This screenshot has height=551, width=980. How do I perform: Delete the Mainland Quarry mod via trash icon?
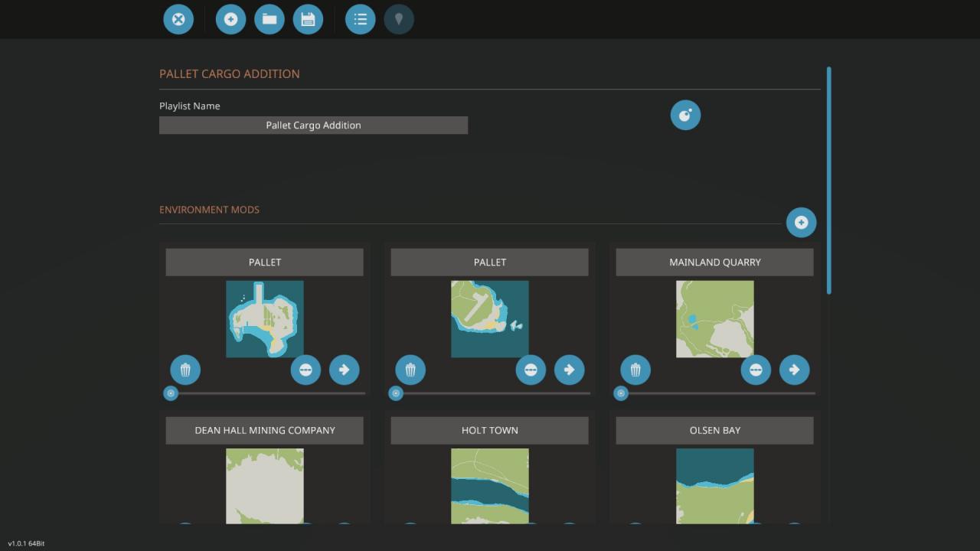pos(635,370)
